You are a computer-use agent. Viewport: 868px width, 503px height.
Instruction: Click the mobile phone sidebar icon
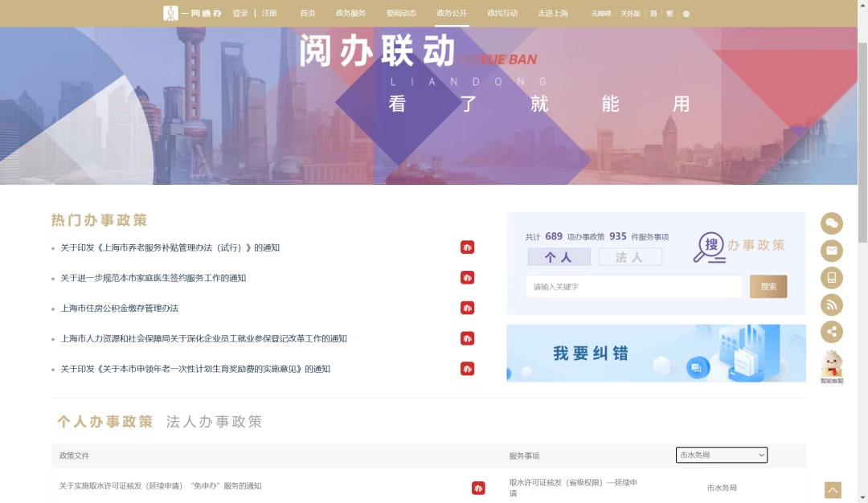pyautogui.click(x=832, y=278)
